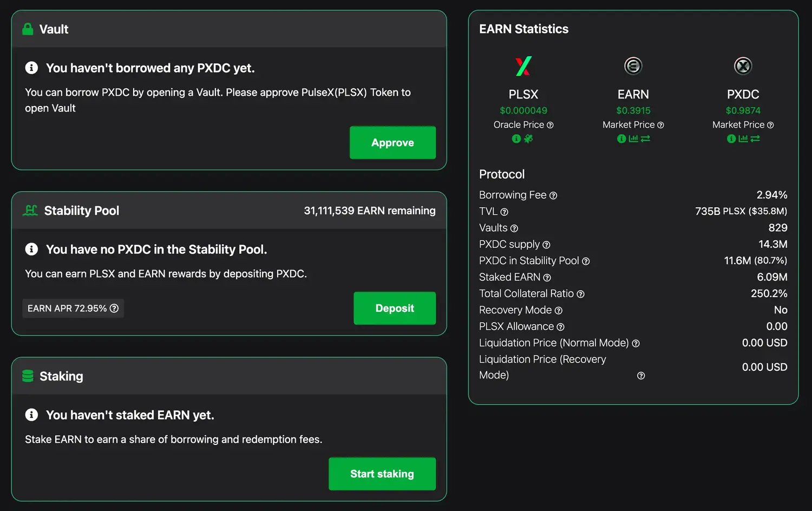
Task: Click the Stability Pool swimmer icon
Action: pyautogui.click(x=30, y=210)
